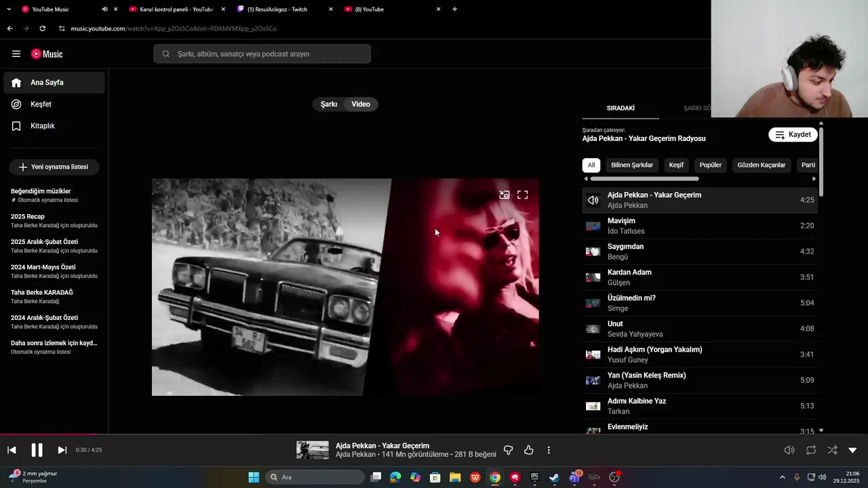This screenshot has width=868, height=488.
Task: Click right arrow of chip scrollbar
Action: coord(814,179)
